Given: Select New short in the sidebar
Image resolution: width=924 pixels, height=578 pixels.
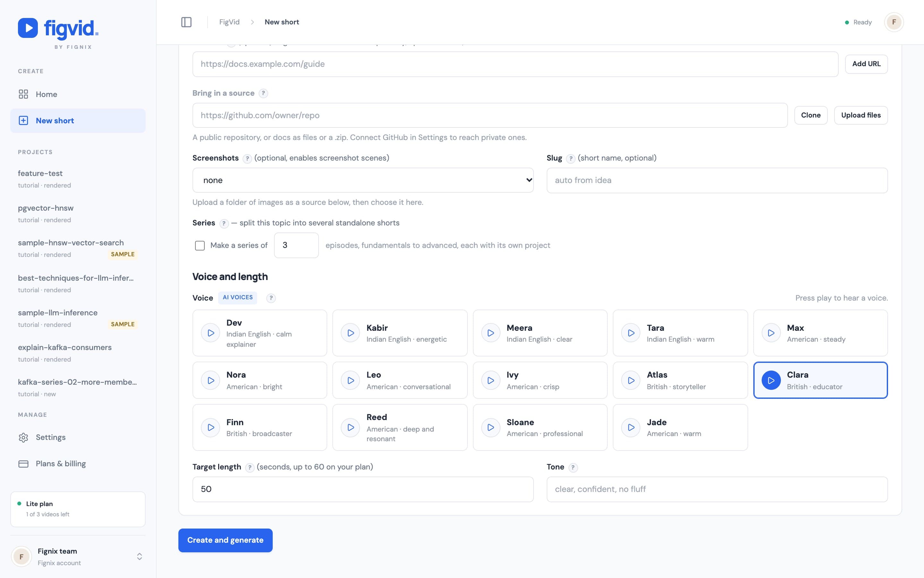Looking at the screenshot, I should [x=78, y=121].
